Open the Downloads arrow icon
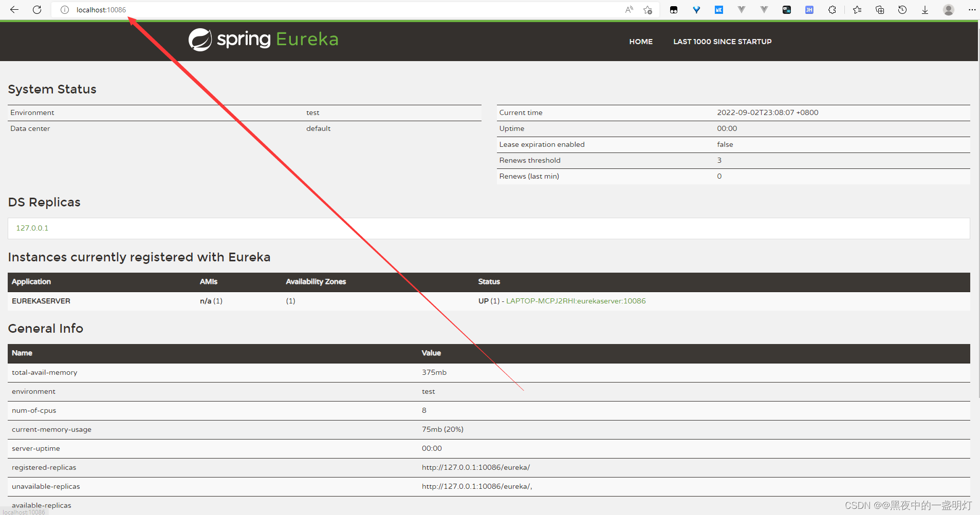This screenshot has width=980, height=515. [925, 10]
